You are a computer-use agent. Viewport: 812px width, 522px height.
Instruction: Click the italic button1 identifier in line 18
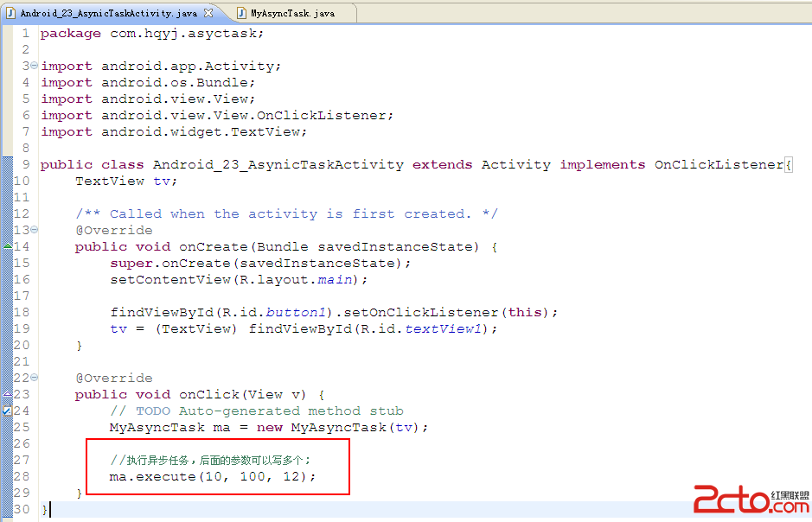(296, 313)
